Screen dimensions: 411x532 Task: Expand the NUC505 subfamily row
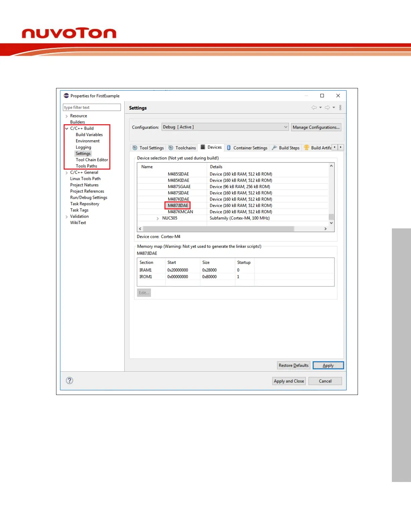(x=157, y=218)
